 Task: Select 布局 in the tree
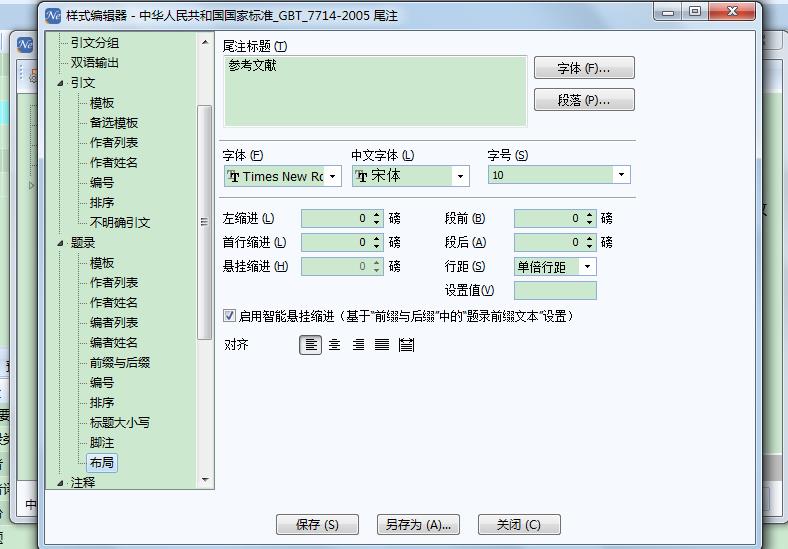[x=102, y=463]
